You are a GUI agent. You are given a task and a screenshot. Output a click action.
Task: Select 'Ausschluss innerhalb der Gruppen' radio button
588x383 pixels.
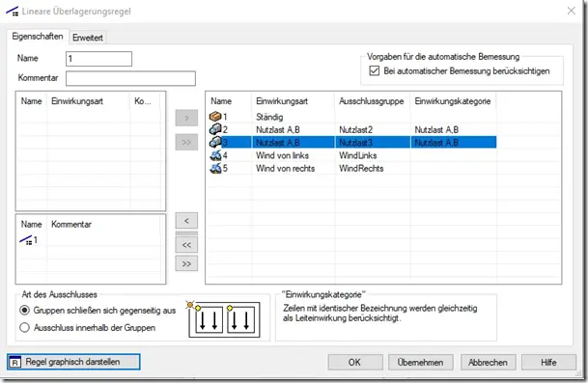(24, 328)
